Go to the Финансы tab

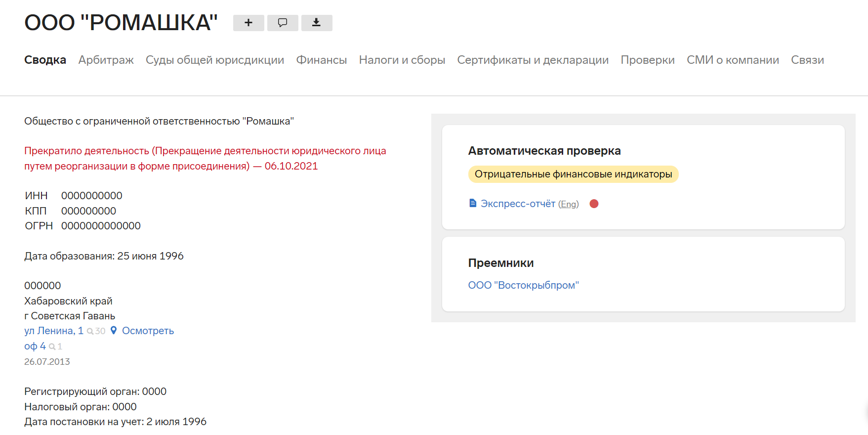point(321,60)
